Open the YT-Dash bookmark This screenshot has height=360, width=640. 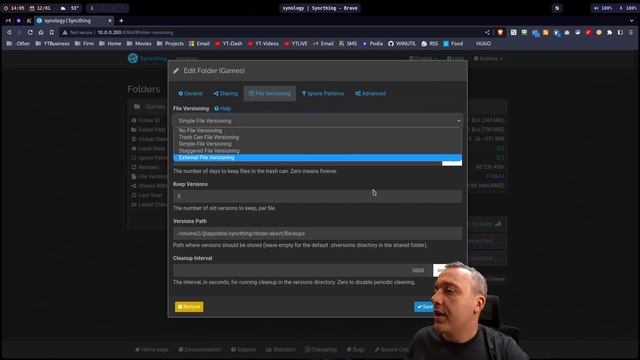tap(229, 43)
